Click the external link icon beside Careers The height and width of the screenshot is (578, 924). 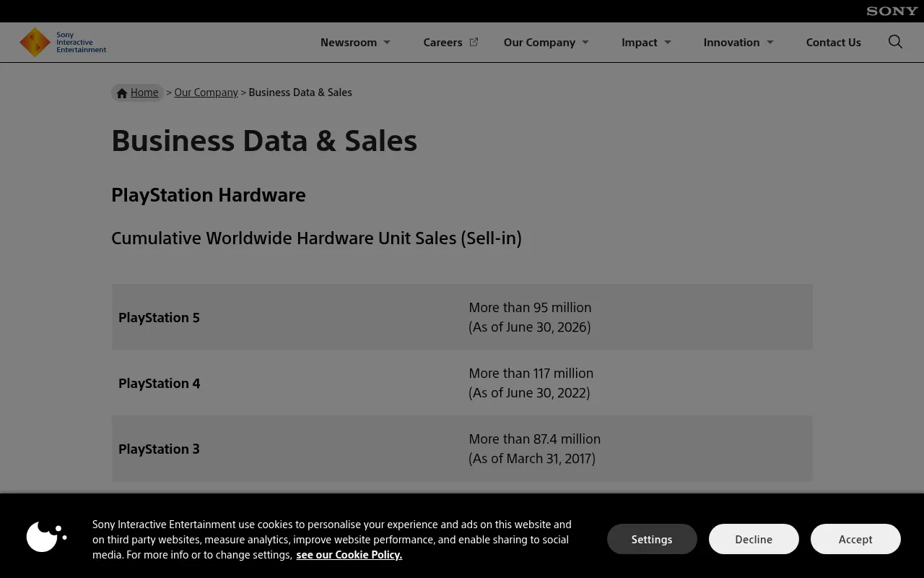pos(474,42)
